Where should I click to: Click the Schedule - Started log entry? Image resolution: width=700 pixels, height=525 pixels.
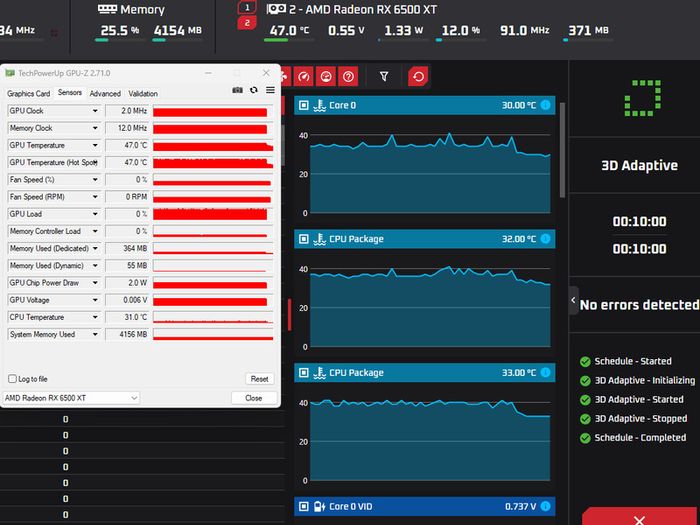pyautogui.click(x=625, y=361)
